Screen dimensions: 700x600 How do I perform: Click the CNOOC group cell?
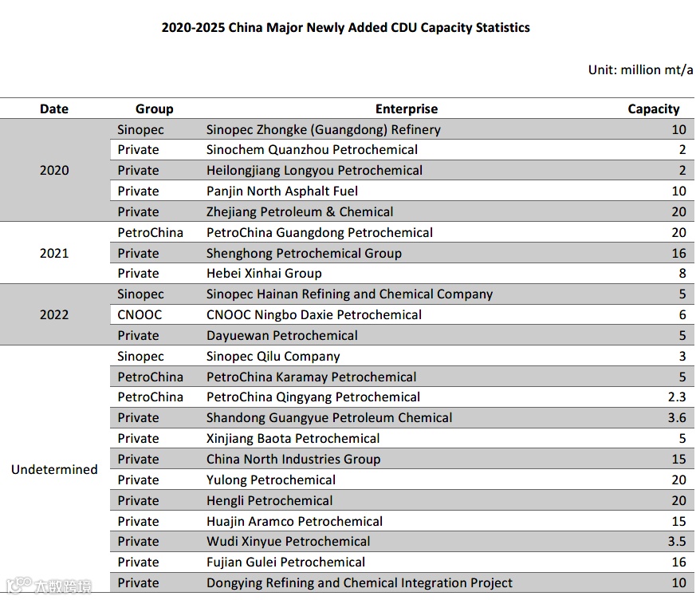coord(140,315)
